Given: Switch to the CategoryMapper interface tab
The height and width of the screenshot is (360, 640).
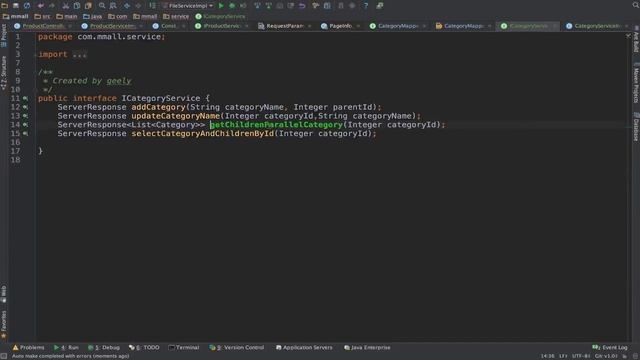Looking at the screenshot, I should (398, 26).
